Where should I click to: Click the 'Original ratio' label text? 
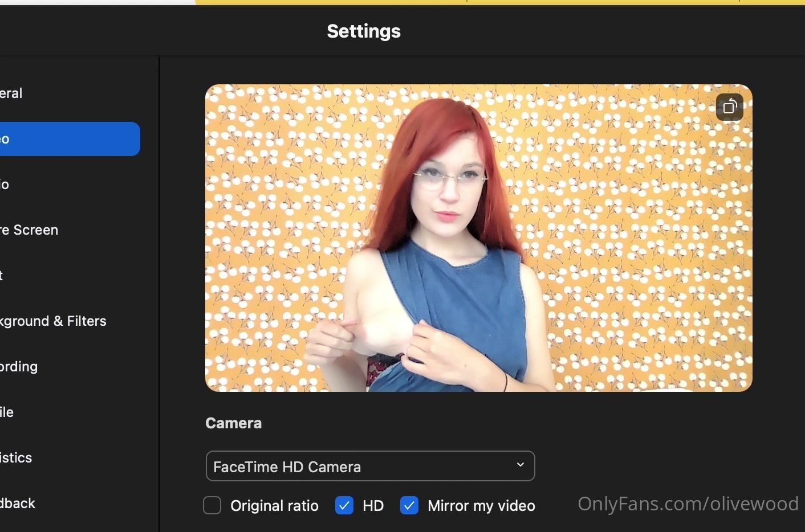click(x=274, y=506)
